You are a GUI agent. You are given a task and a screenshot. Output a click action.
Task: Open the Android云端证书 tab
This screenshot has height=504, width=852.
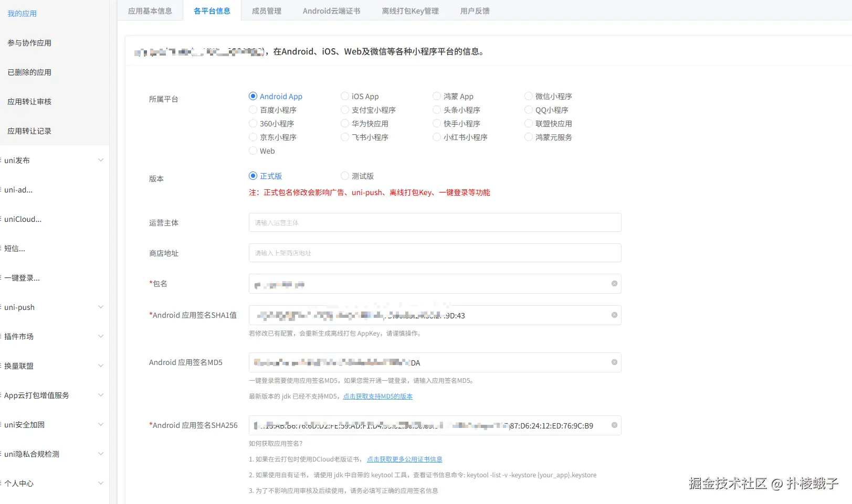pyautogui.click(x=331, y=11)
